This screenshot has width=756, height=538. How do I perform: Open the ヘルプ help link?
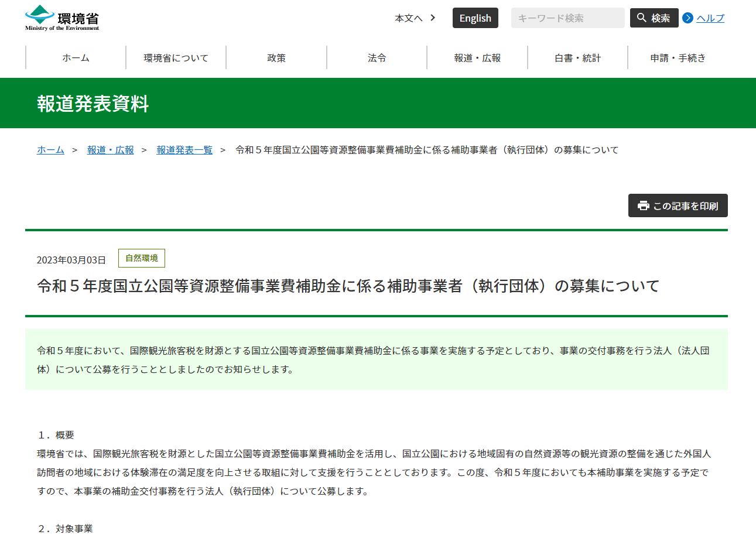point(710,18)
